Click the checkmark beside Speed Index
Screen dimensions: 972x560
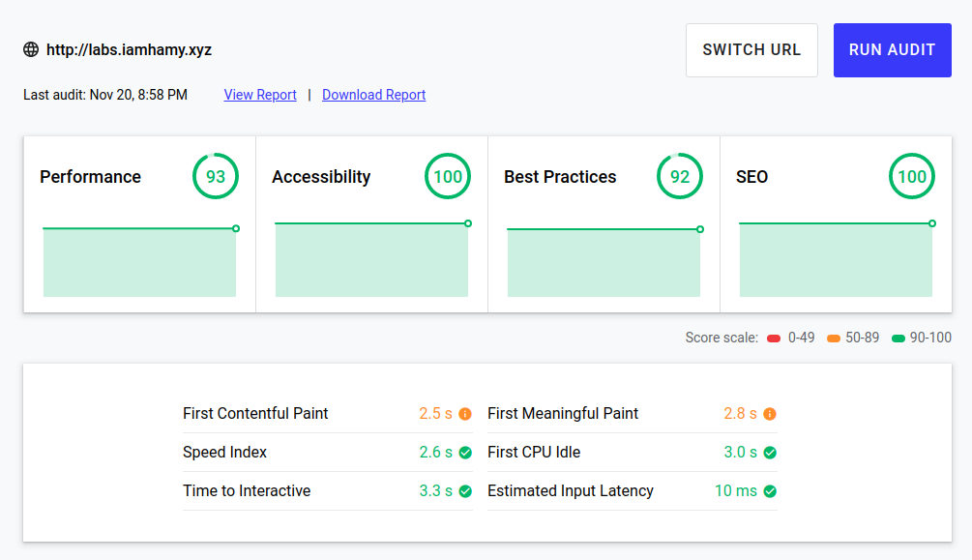(x=465, y=452)
